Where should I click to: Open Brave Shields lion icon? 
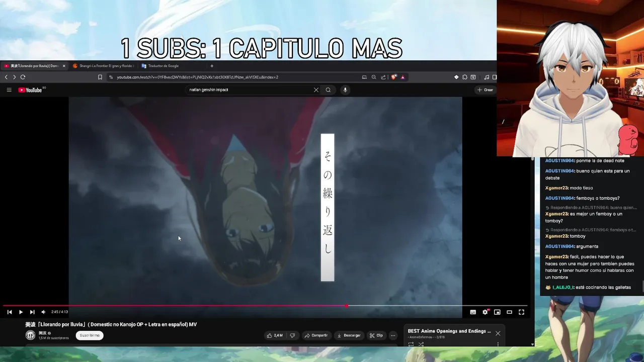tap(393, 77)
